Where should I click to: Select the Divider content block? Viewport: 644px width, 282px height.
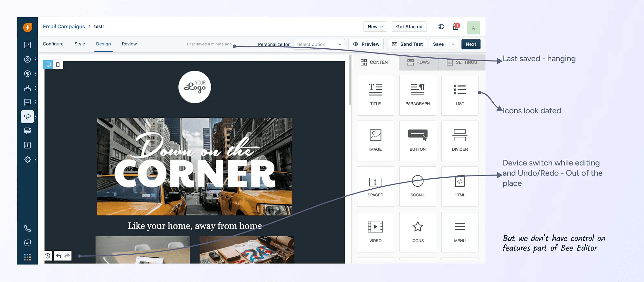[460, 141]
